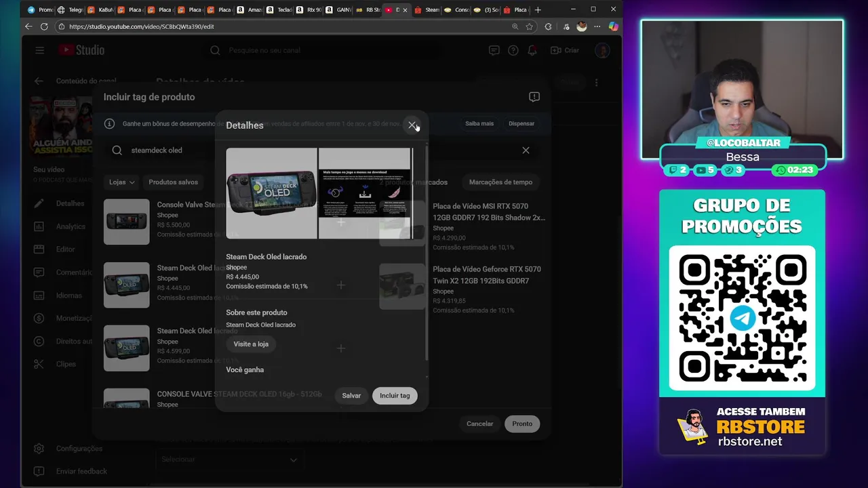Go back to Conteúdo do canal
Screen dimensions: 868x488
tap(39, 81)
